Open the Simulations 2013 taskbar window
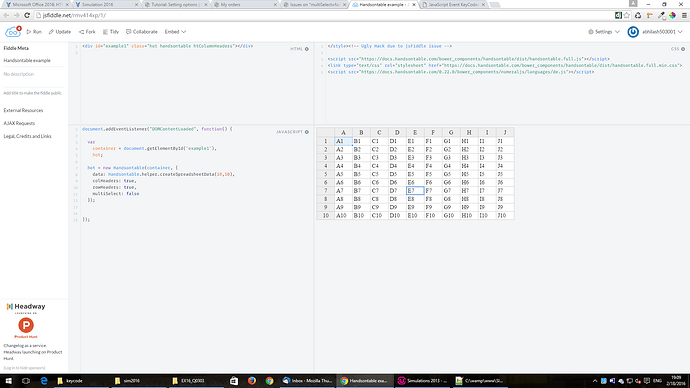690x388 pixels. click(x=422, y=381)
